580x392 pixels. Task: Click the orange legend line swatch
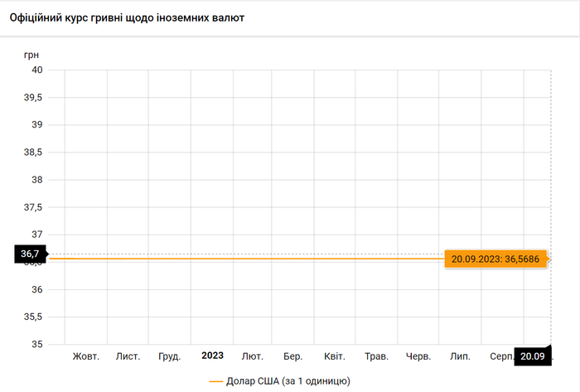[216, 380]
